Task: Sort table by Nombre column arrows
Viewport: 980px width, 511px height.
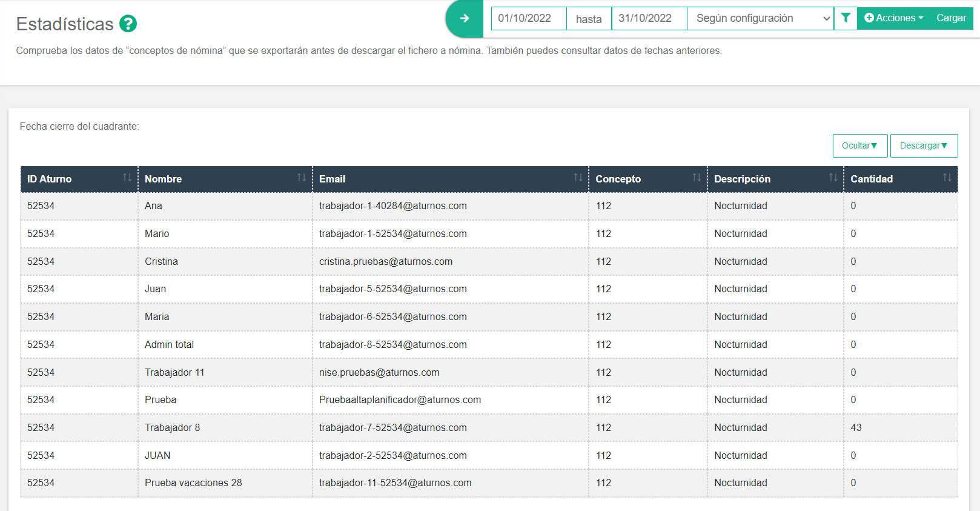Action: (301, 178)
